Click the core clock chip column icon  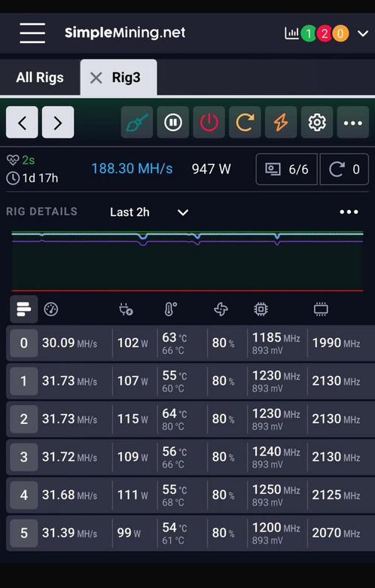point(261,309)
